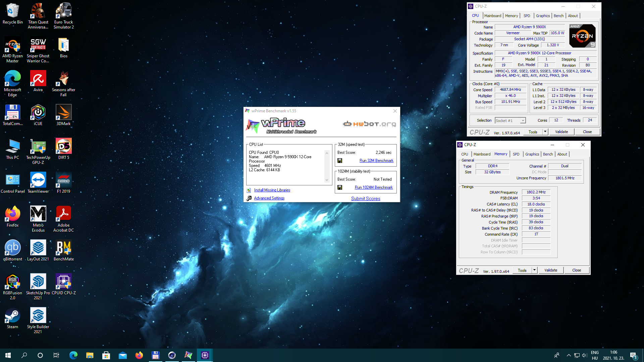The height and width of the screenshot is (362, 644).
Task: Select the iCUE desktop icon
Action: (x=38, y=115)
